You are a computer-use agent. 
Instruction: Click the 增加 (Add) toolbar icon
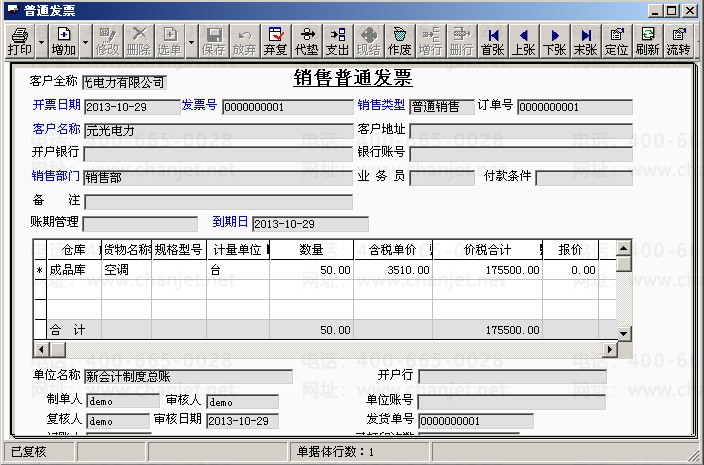point(64,41)
